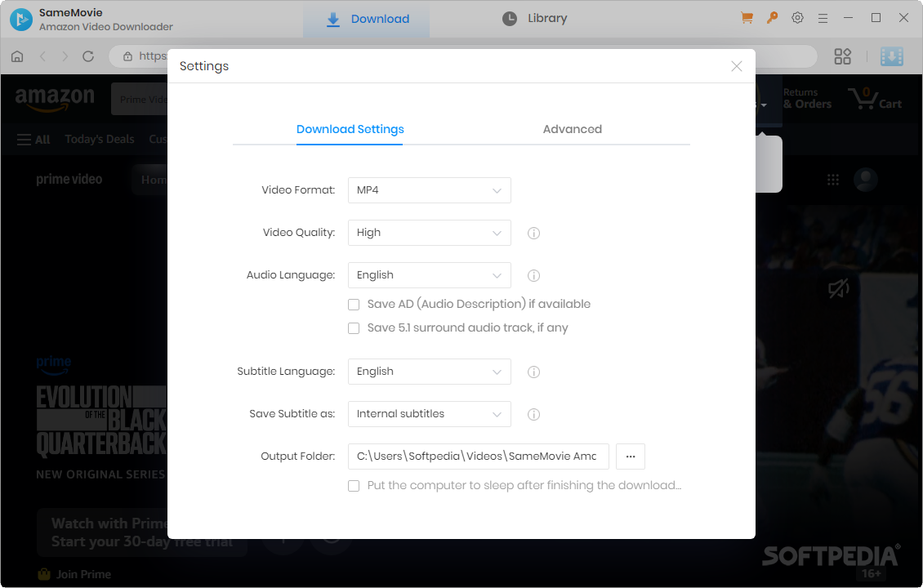Click the Output Folder path field
923x588 pixels.
coord(478,457)
